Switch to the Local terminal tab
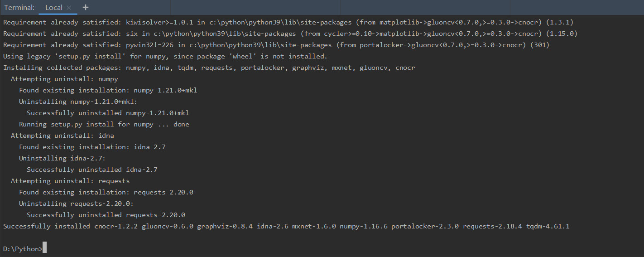This screenshot has width=644, height=257. tap(54, 8)
